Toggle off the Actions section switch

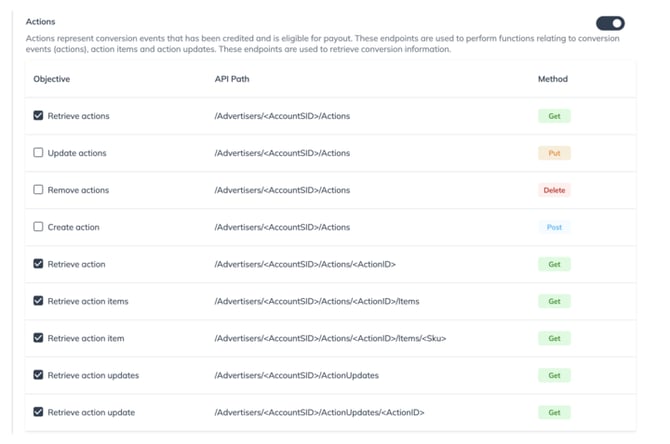(609, 22)
